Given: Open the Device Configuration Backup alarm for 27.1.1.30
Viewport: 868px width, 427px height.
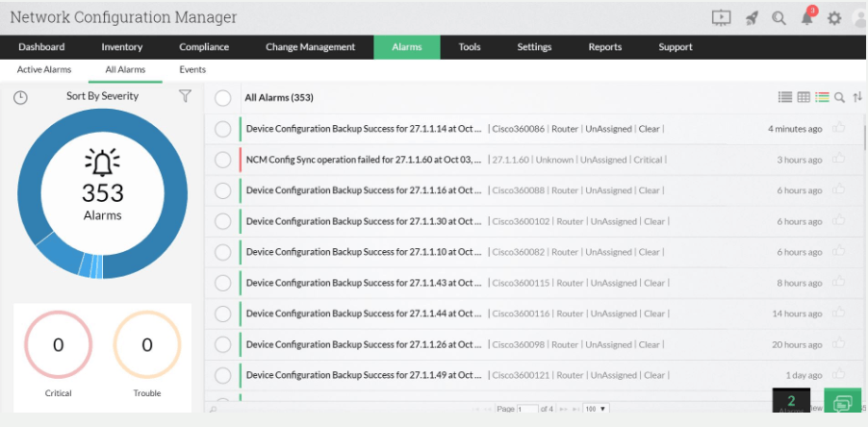Looking at the screenshot, I should click(x=364, y=221).
